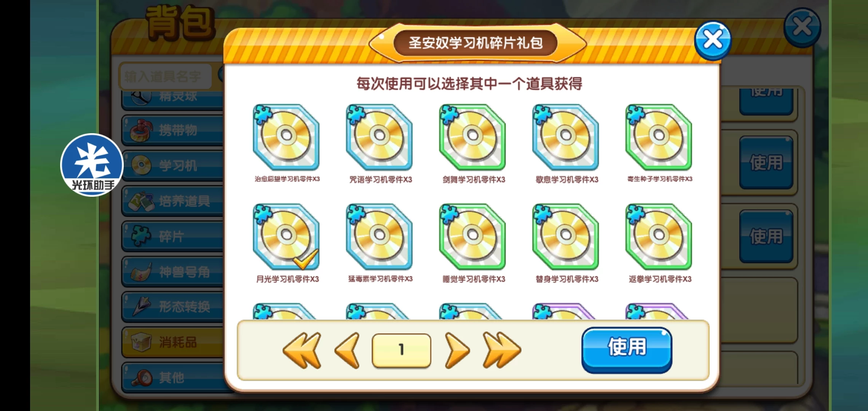Choose 剑舞学习机零件X3 disc icon

click(472, 137)
